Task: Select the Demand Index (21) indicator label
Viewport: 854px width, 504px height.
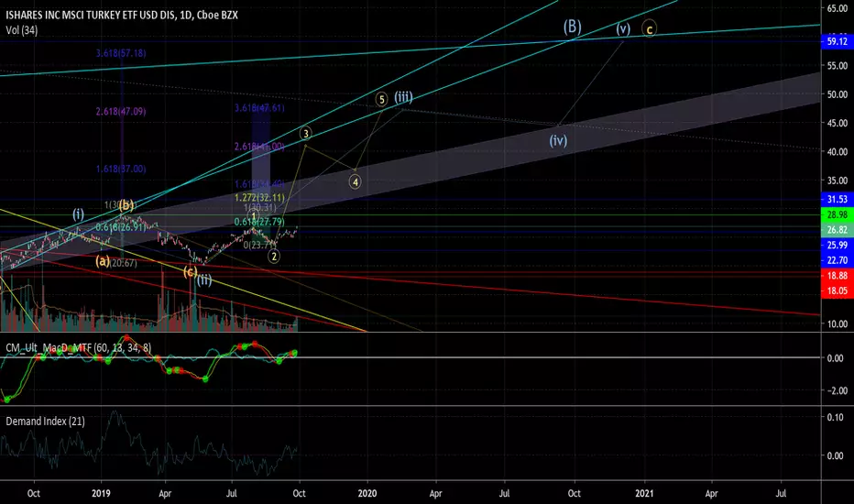Action: 45,422
